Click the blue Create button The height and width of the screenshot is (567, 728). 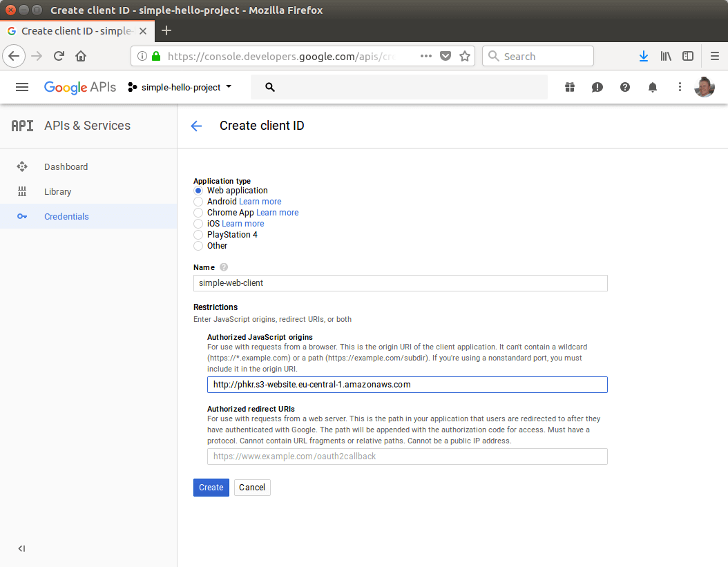(x=211, y=488)
